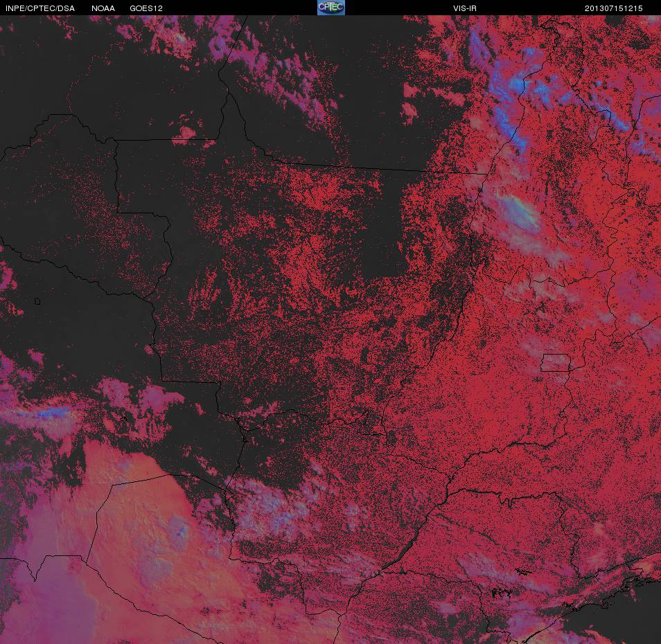Screen dimensions: 661x644
Task: Click the CPTEC logo in header
Action: coord(331,8)
